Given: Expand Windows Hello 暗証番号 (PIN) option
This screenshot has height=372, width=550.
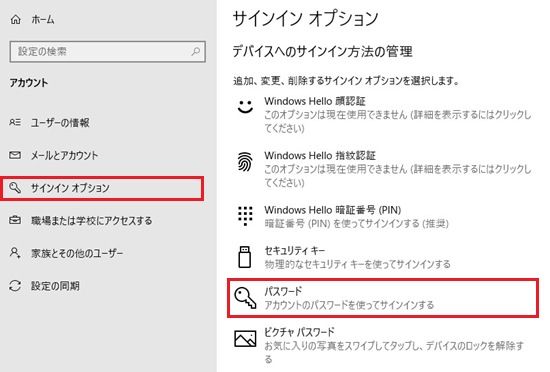Looking at the screenshot, I should (383, 216).
